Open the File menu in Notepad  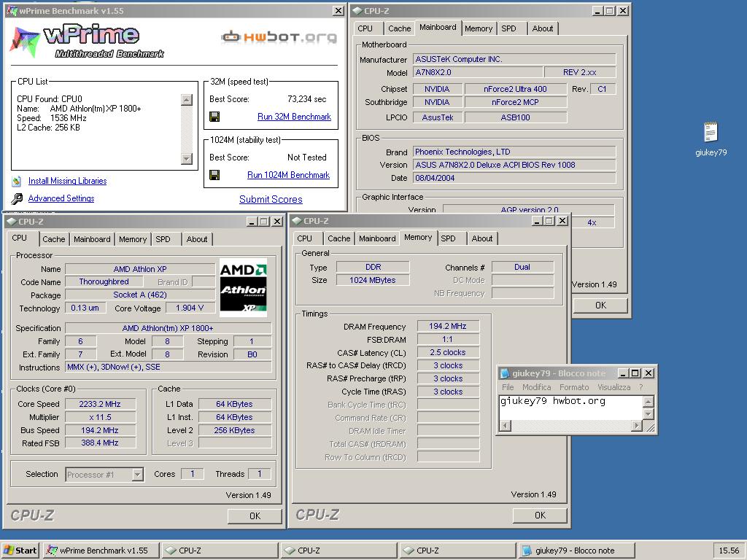point(508,387)
